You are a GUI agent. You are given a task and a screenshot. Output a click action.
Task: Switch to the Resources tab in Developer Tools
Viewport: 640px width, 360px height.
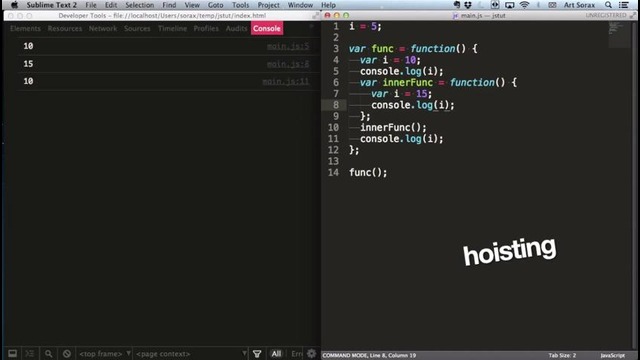tap(64, 29)
